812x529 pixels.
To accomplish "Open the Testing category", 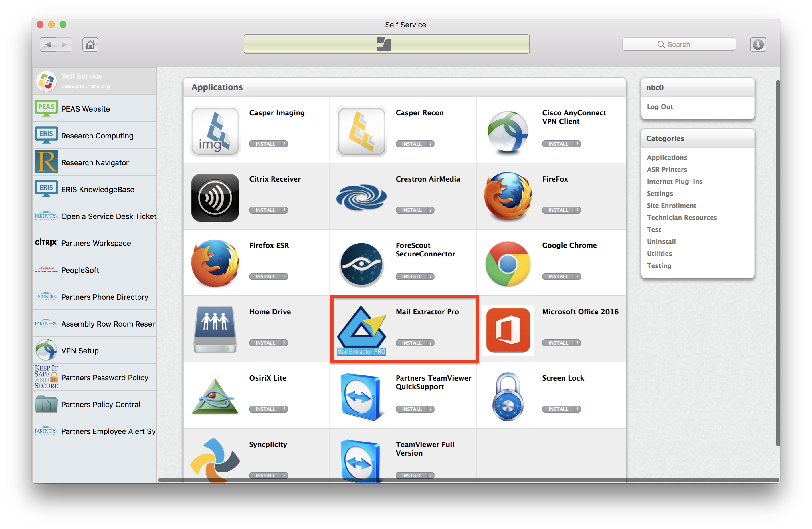I will click(659, 265).
